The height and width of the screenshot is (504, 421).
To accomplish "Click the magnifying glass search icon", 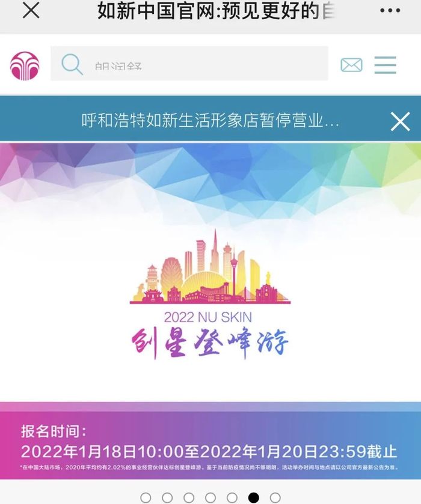I will pyautogui.click(x=72, y=65).
